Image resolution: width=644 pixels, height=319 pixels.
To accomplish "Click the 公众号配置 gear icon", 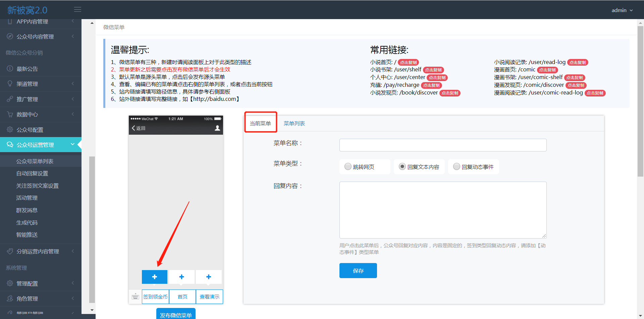I will [x=10, y=129].
